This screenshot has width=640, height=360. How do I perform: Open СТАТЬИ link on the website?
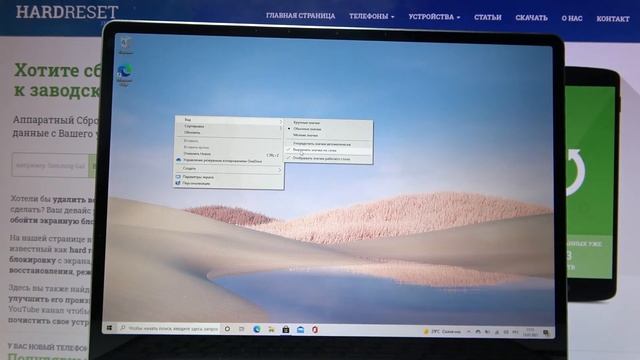coord(487,18)
